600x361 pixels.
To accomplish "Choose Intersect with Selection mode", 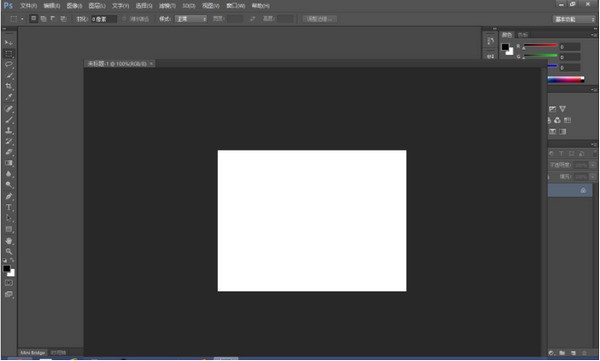I will click(x=63, y=18).
